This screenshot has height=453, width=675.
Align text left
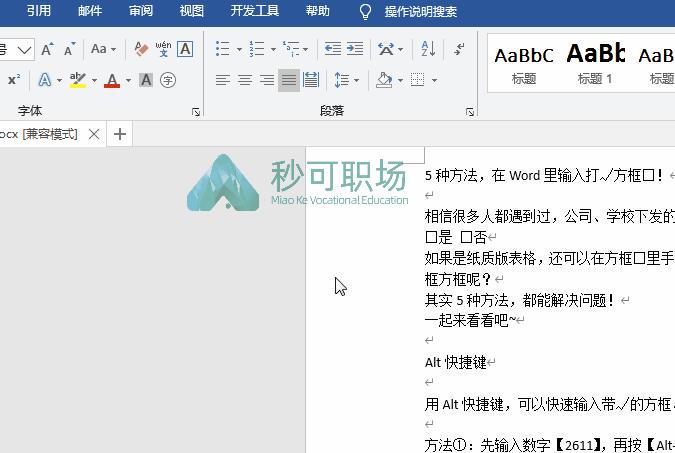(223, 80)
